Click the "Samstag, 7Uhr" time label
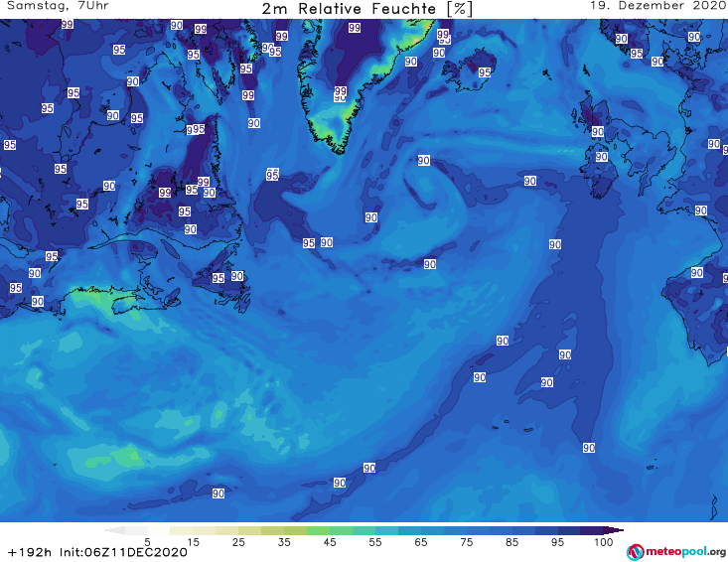 [x=58, y=6]
